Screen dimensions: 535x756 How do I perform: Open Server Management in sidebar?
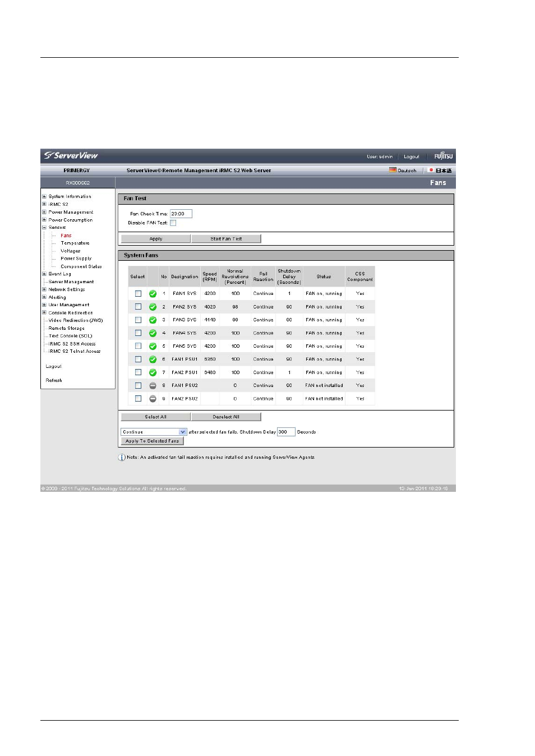coord(71,282)
